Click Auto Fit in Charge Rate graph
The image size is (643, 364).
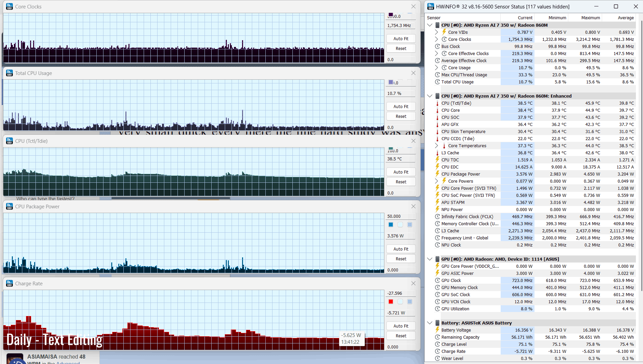[401, 326]
